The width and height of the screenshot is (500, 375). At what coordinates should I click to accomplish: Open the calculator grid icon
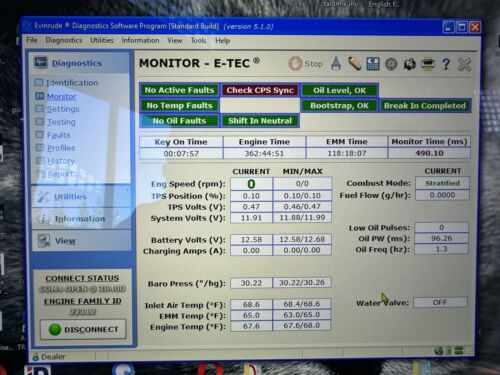coord(373,64)
